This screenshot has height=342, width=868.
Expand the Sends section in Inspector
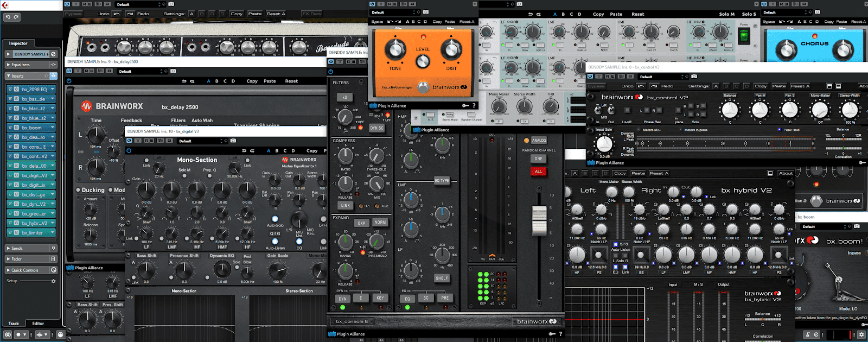coord(8,248)
